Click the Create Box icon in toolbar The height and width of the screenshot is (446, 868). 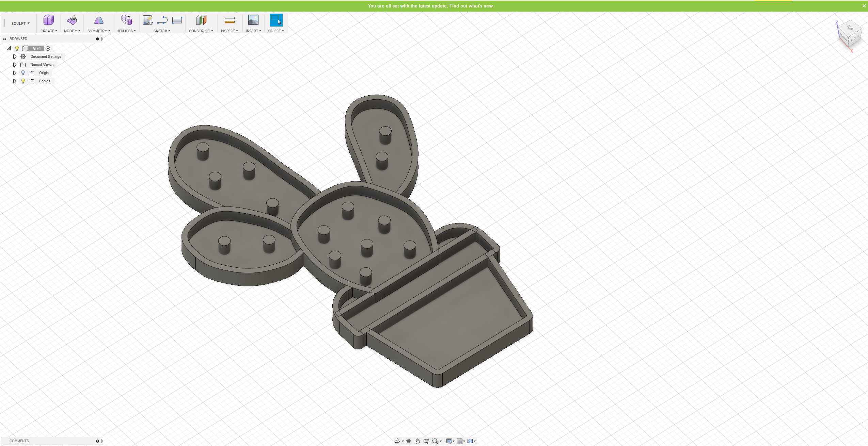pos(48,20)
